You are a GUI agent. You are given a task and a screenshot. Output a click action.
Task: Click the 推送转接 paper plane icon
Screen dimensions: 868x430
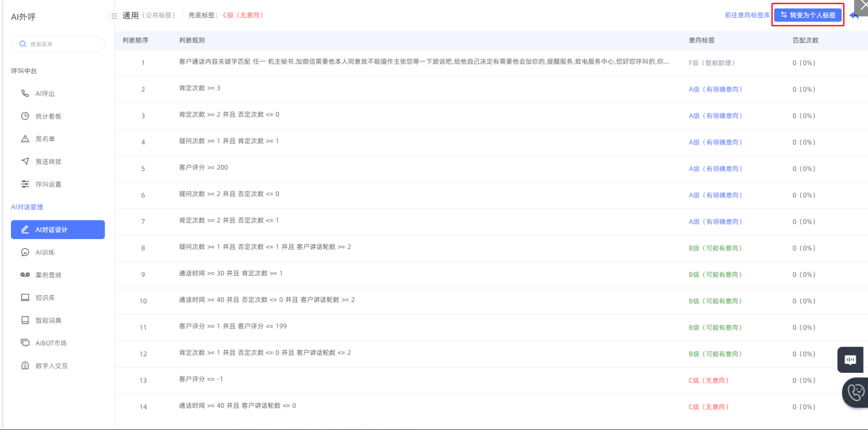tap(25, 162)
